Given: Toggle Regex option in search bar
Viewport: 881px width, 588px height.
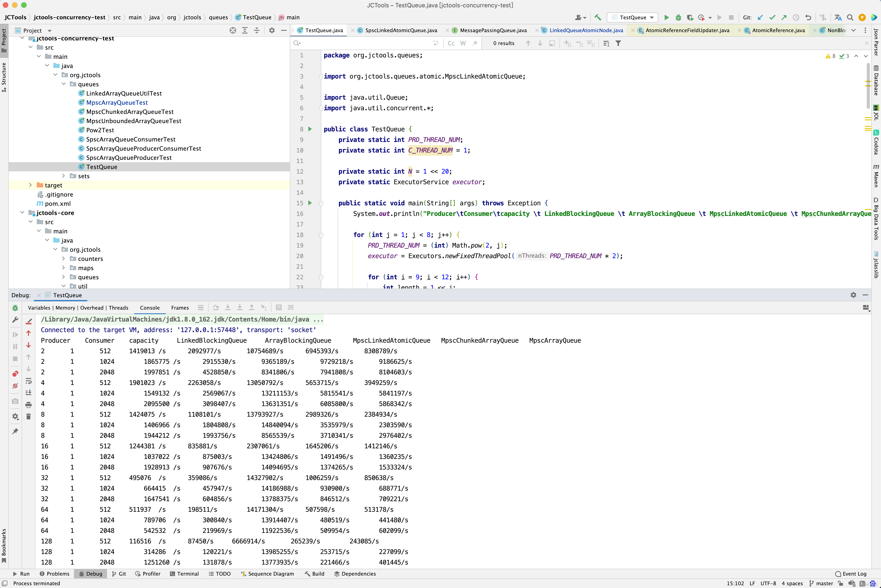Looking at the screenshot, I should coord(475,43).
